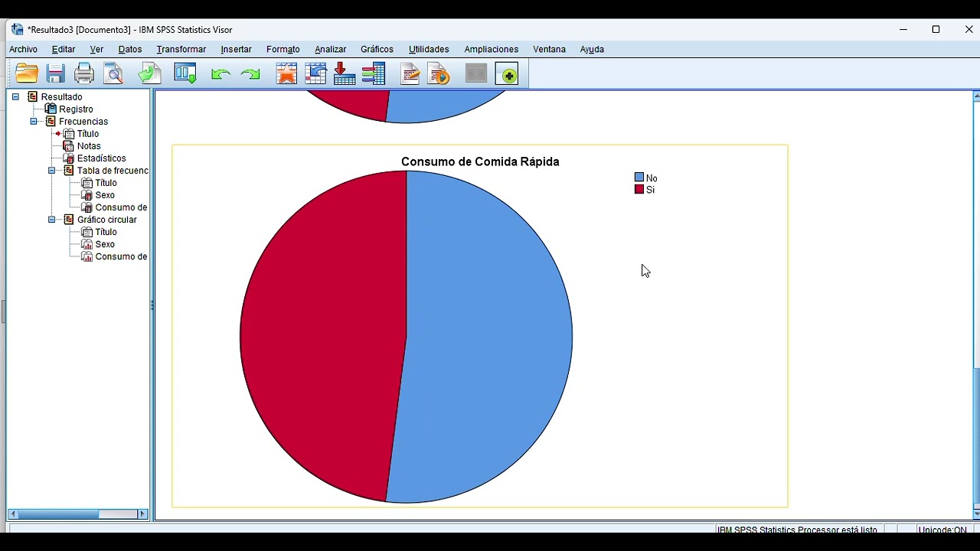The height and width of the screenshot is (551, 980).
Task: Click the greyed-out designate window icon
Action: click(x=476, y=73)
